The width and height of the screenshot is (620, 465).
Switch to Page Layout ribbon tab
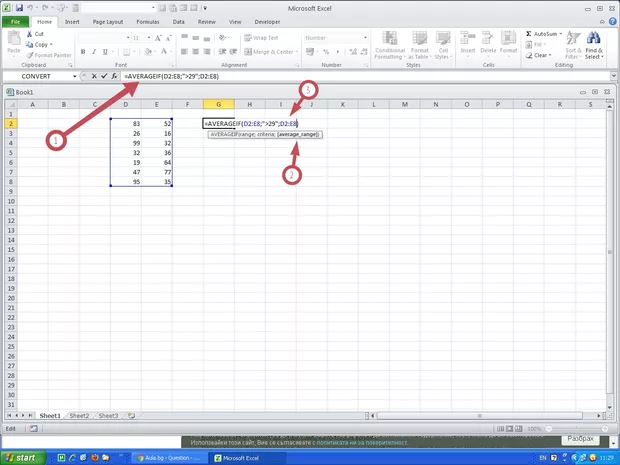(108, 22)
